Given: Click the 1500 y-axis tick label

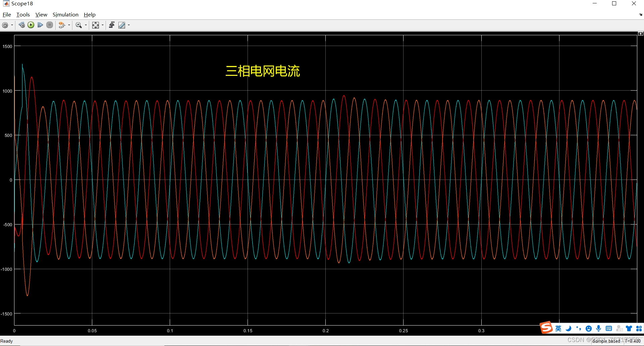Looking at the screenshot, I should pos(7,46).
